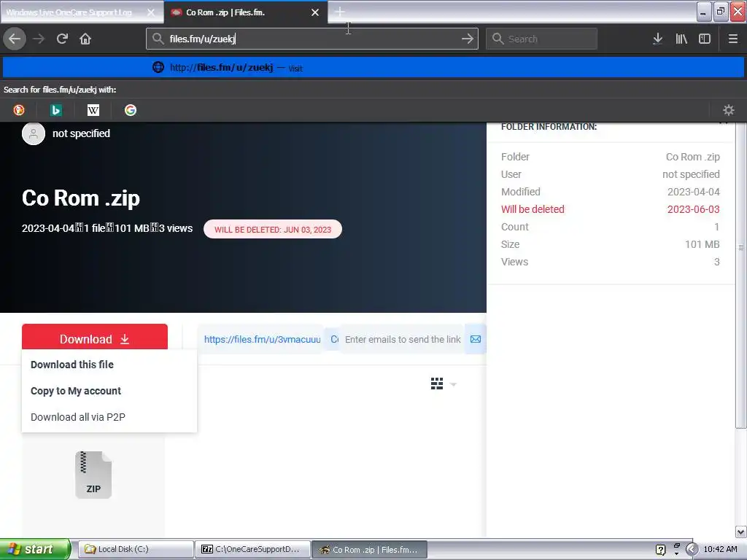Click the red Download button
This screenshot has width=747, height=560.
pos(95,337)
